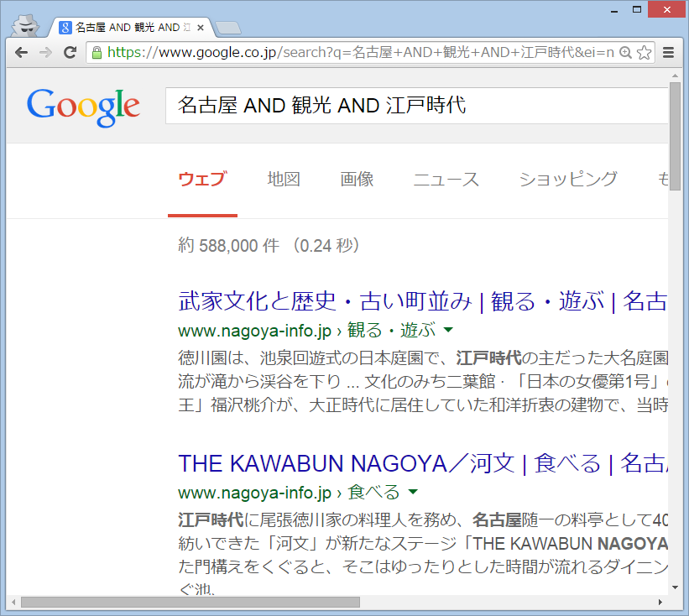Click horizontal scroll left arrow

13,602
